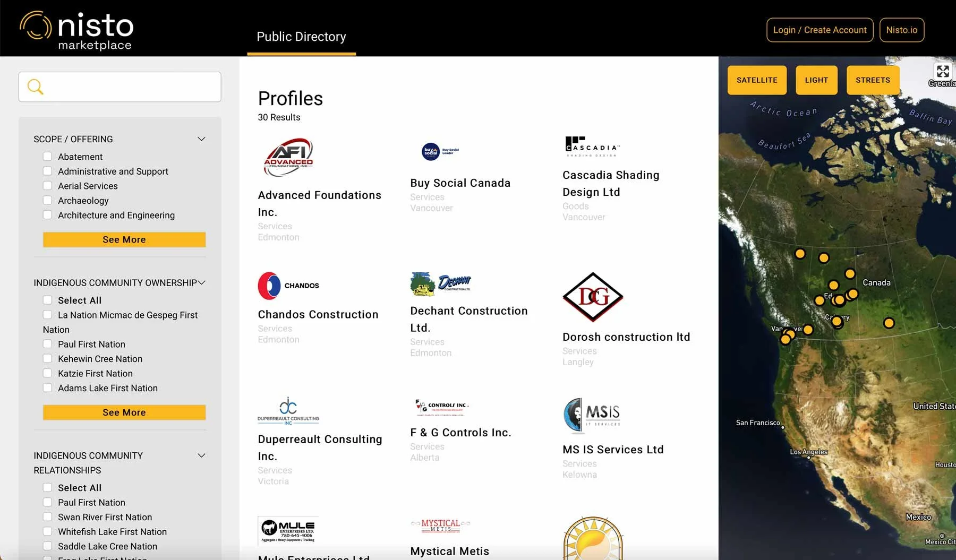Click the 30 Results count text

click(x=279, y=117)
